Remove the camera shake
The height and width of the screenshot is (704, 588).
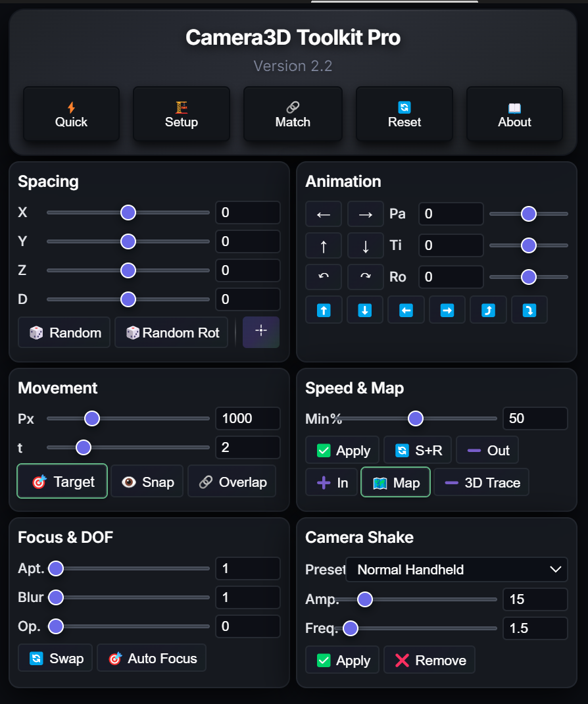tap(429, 660)
